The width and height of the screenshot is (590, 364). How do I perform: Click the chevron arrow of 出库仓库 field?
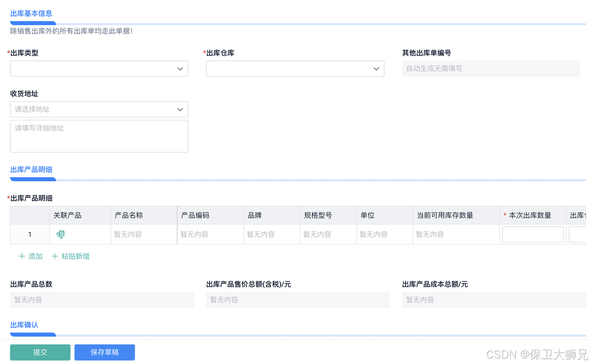pyautogui.click(x=376, y=69)
